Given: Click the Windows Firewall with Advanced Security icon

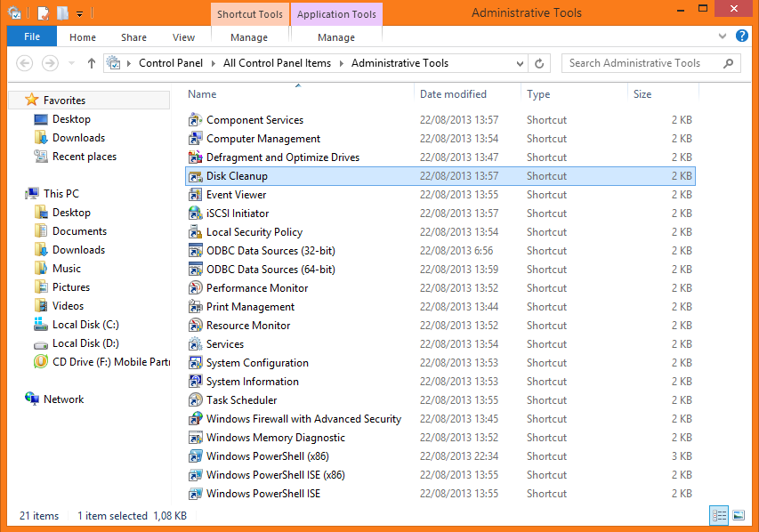Looking at the screenshot, I should click(195, 419).
